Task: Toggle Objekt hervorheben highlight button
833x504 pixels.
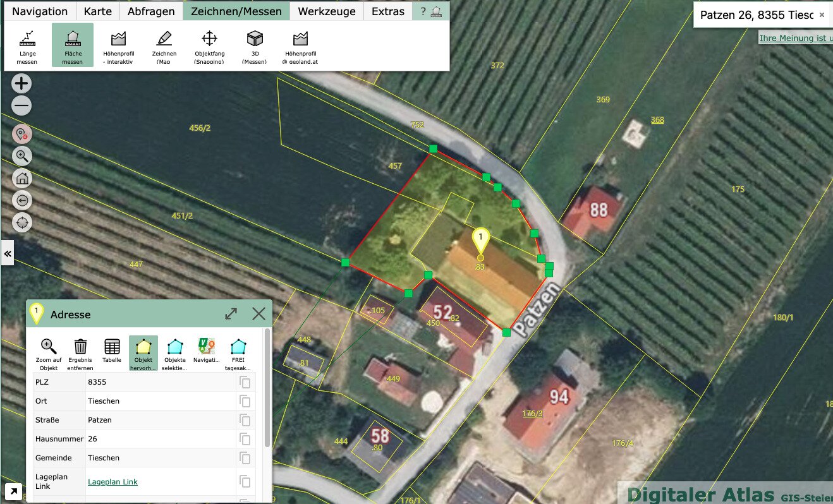Action: [x=143, y=354]
